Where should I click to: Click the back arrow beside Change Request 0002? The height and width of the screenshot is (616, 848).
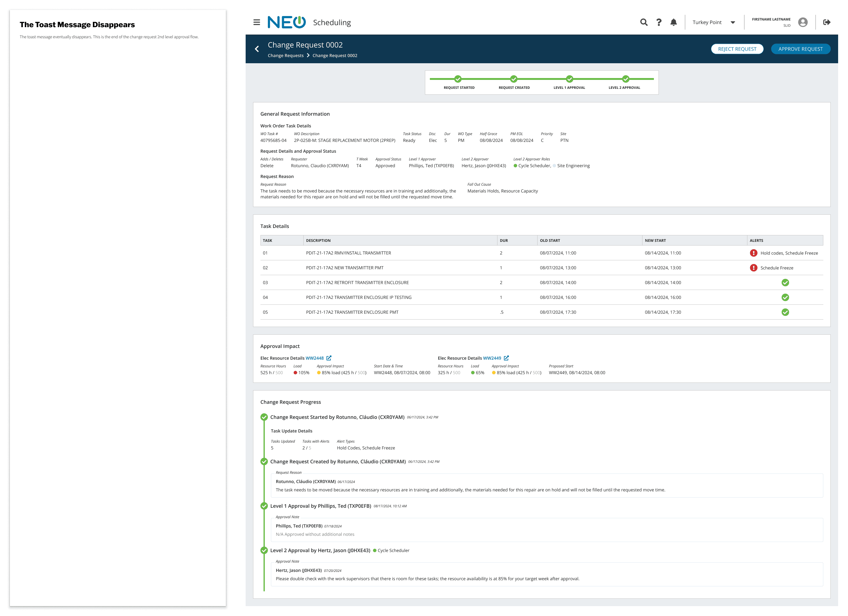pyautogui.click(x=257, y=49)
